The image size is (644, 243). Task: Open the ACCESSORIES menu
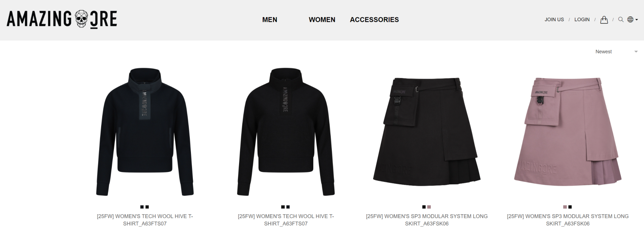click(x=374, y=20)
